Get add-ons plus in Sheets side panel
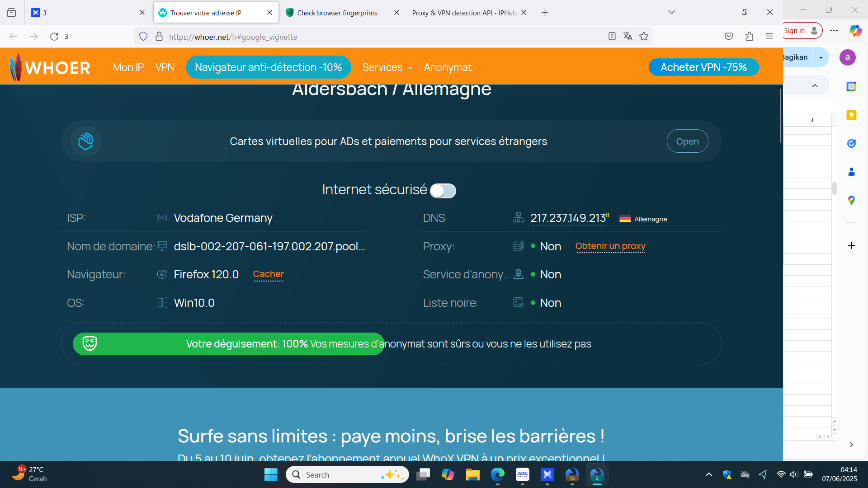This screenshot has width=868, height=488. (x=851, y=246)
